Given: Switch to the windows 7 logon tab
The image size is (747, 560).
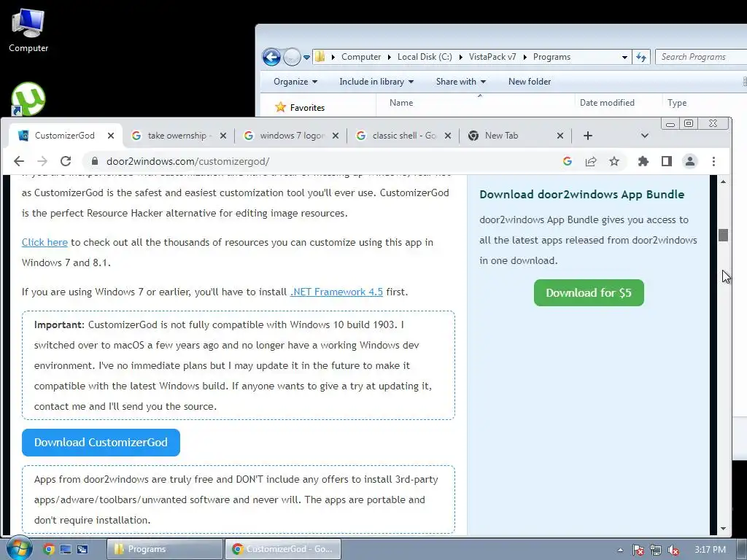Looking at the screenshot, I should point(290,136).
